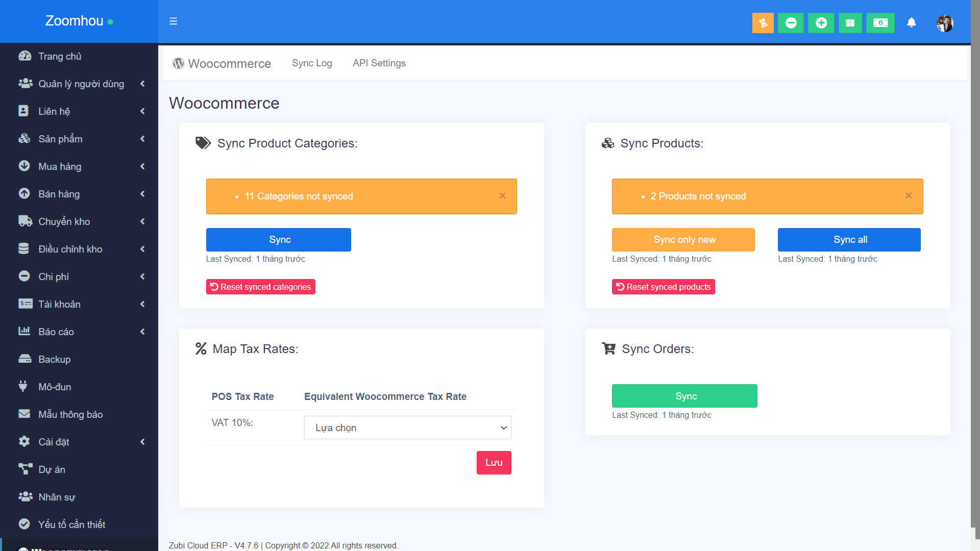Click the Zoomhou brand logo
The height and width of the screenshot is (551, 980).
79,21
